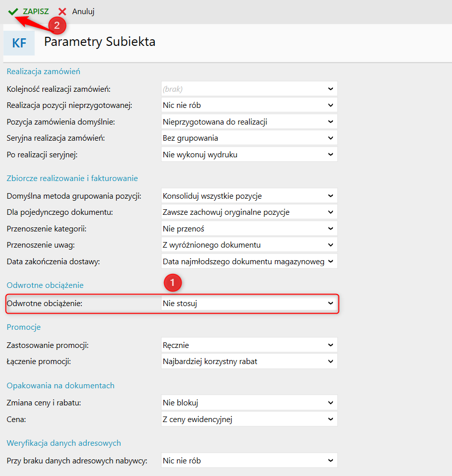
Task: Cancel changes with Anuluj text
Action: (83, 11)
